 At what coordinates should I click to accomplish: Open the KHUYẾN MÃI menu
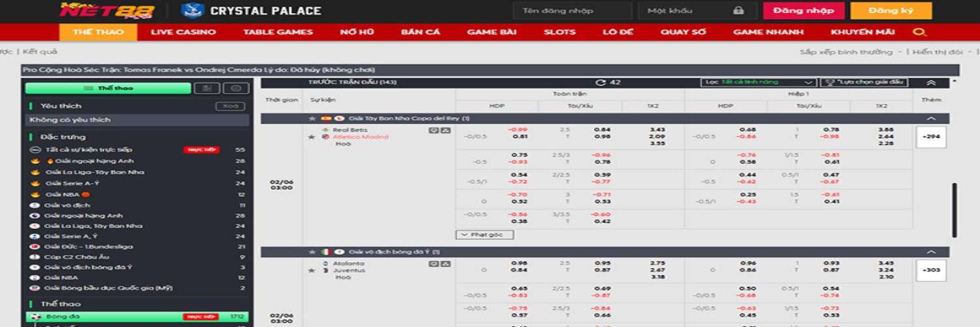[862, 32]
